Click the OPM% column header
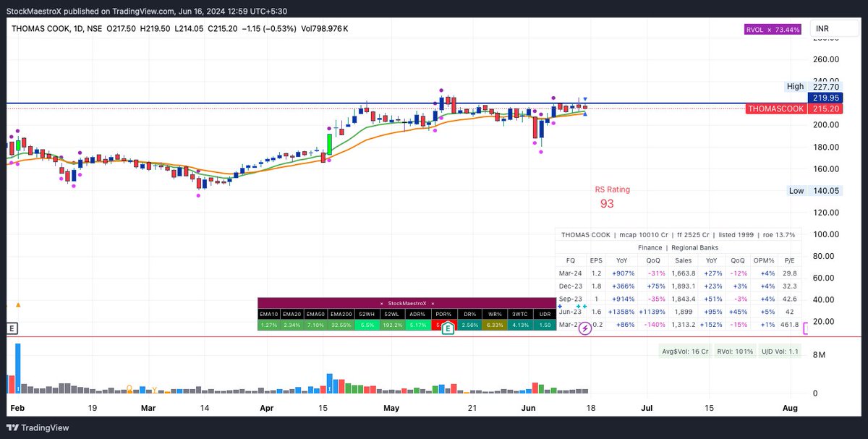The image size is (868, 439). click(764, 260)
